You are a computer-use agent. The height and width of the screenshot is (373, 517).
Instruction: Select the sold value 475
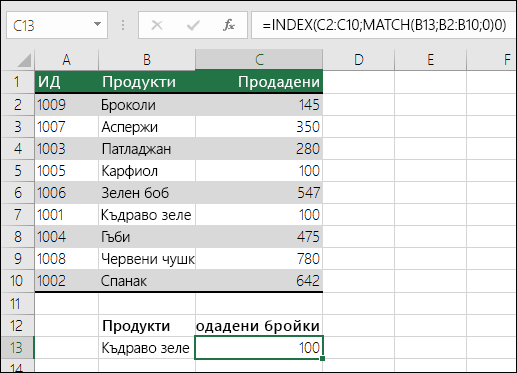pyautogui.click(x=259, y=237)
